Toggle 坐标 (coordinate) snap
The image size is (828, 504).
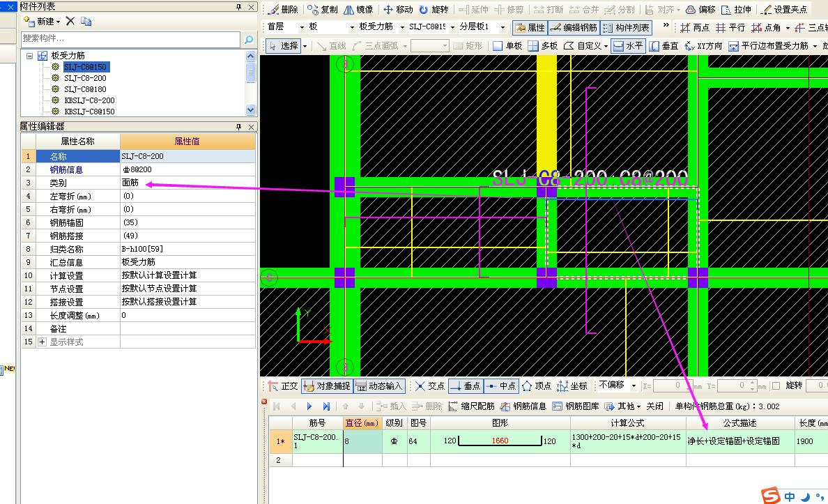pyautogui.click(x=572, y=386)
